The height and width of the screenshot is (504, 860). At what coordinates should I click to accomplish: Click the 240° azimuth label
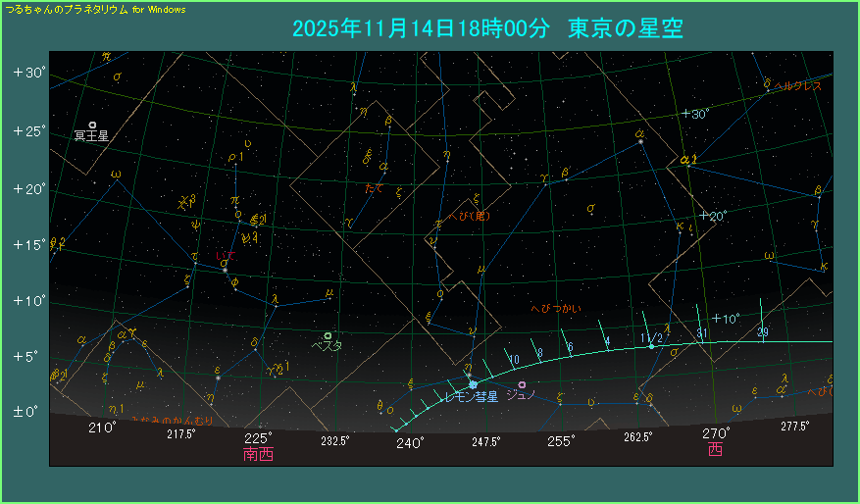[x=410, y=442]
